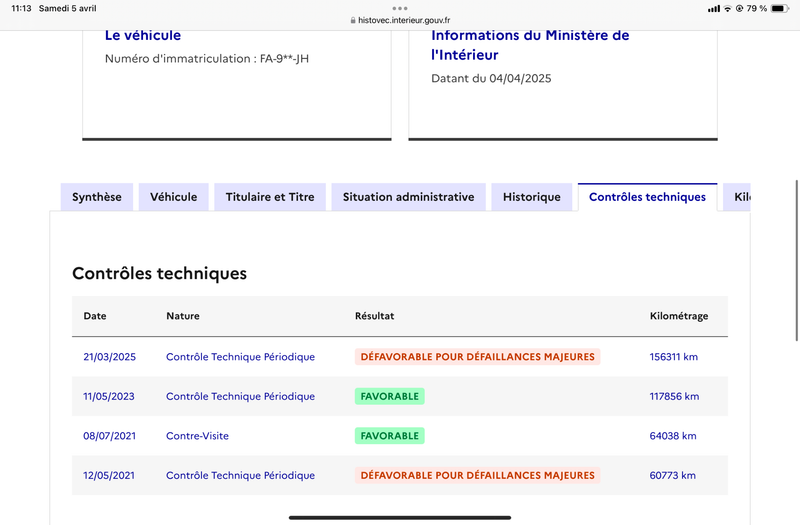Click the FAVORABLE badge for 11/05/2023
This screenshot has width=800, height=525.
coord(389,396)
